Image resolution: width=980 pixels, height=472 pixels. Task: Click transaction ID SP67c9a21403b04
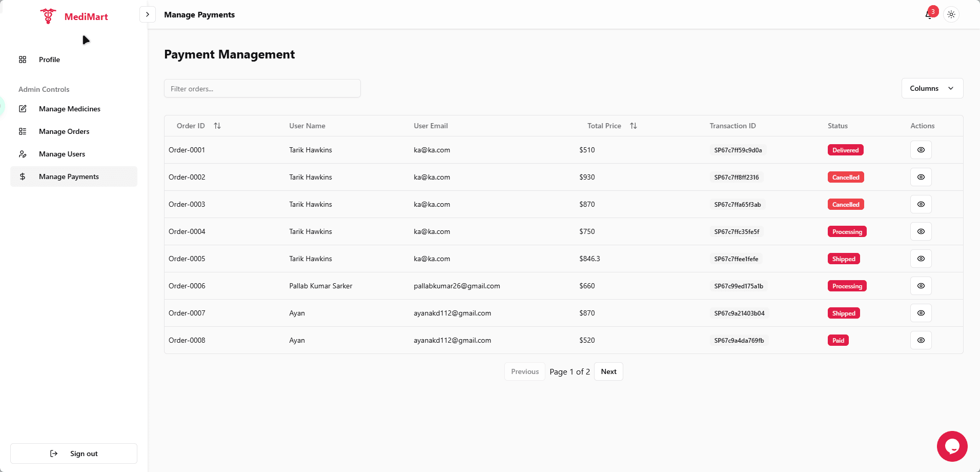pyautogui.click(x=739, y=313)
